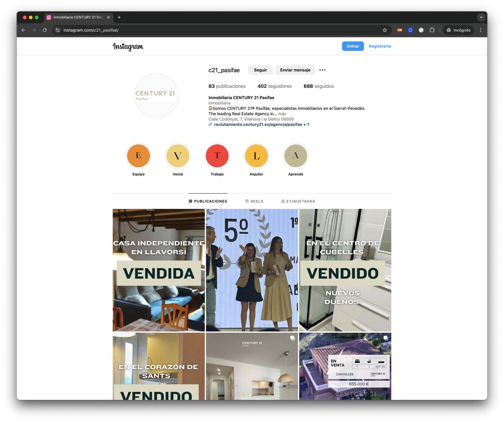Open the CENTURY 21 profile picture
Image resolution: width=504 pixels, height=422 pixels.
156,95
